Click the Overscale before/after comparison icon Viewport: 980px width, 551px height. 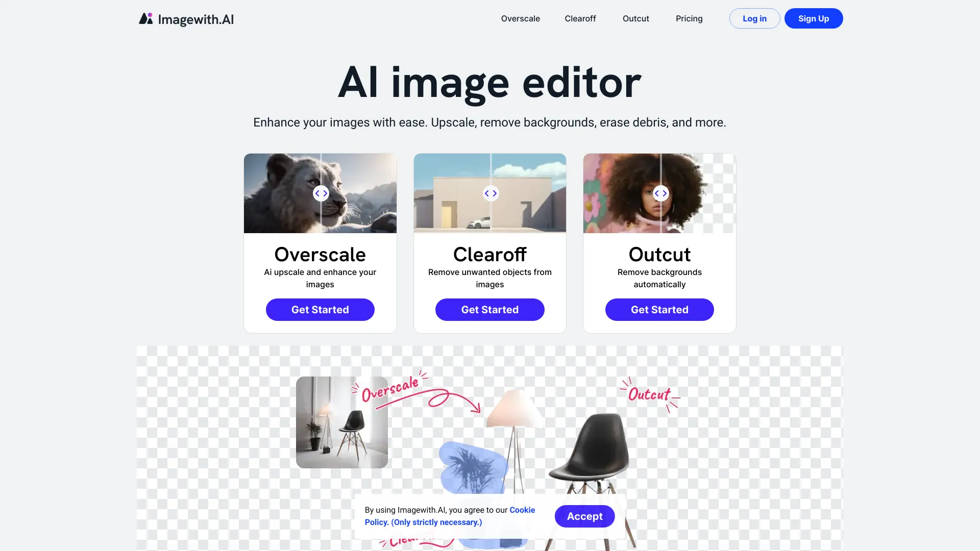321,193
